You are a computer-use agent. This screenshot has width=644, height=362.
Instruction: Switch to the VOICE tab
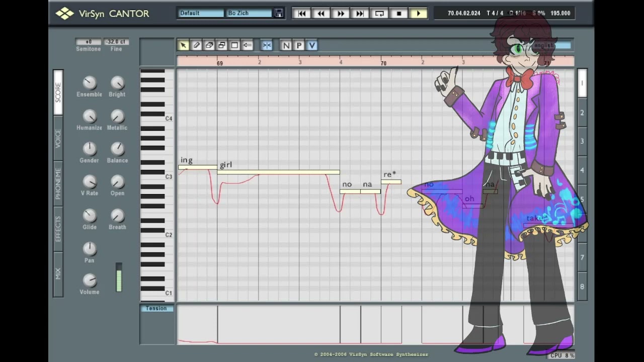(x=58, y=138)
